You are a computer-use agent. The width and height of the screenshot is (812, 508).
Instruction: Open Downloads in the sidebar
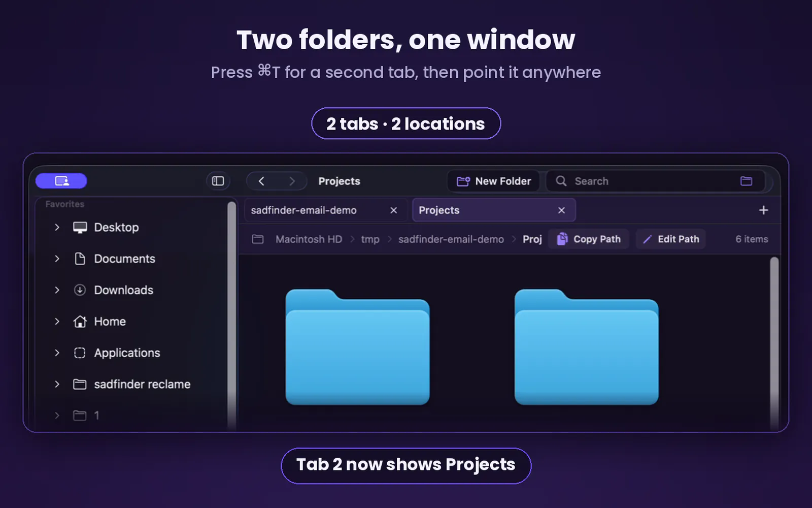(x=123, y=290)
